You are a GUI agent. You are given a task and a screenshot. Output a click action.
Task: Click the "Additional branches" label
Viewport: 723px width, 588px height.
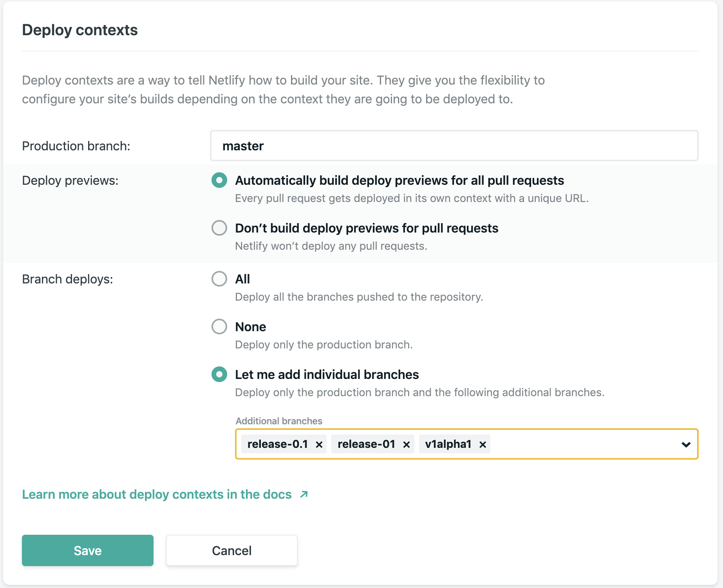click(278, 421)
